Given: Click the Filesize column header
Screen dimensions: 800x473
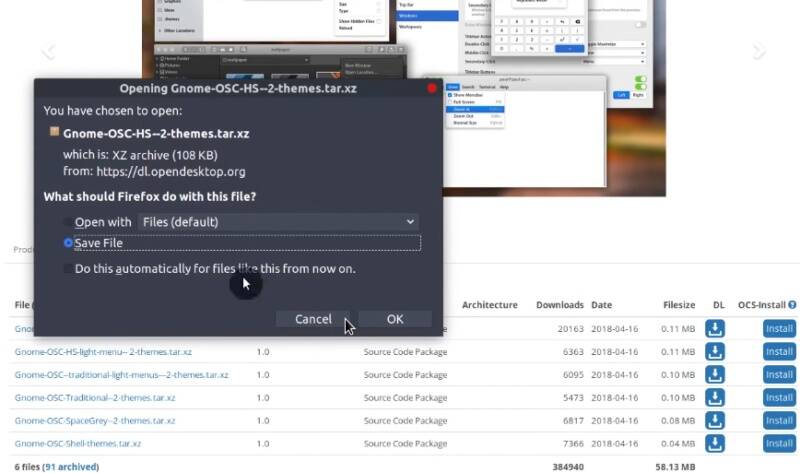Looking at the screenshot, I should pyautogui.click(x=679, y=305).
